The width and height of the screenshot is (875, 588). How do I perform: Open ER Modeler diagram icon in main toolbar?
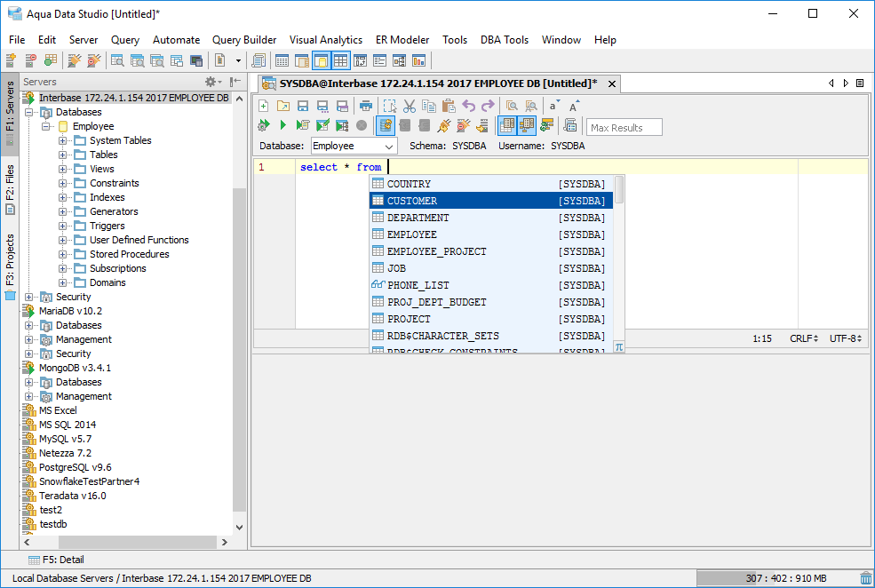(399, 60)
